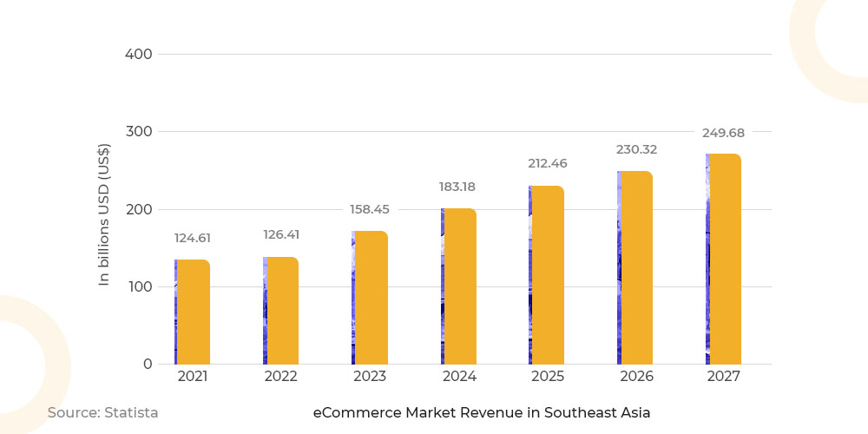Screen dimensions: 868x434
Task: Click the x-axis label 2027
Action: 724,377
